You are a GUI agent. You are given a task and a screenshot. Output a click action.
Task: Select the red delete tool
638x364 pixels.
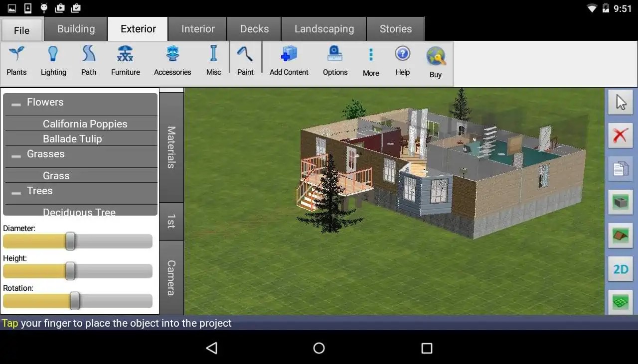pyautogui.click(x=620, y=135)
